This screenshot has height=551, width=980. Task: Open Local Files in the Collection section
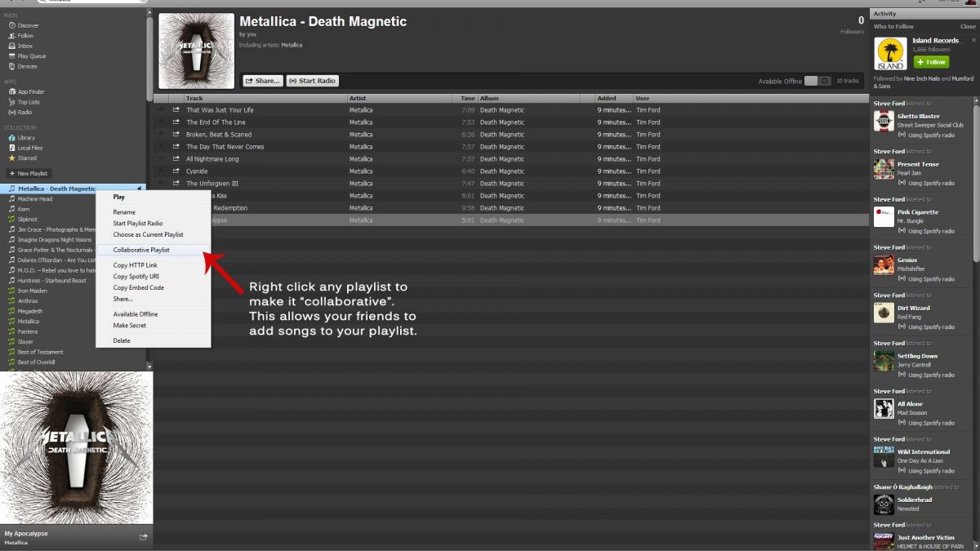click(x=29, y=148)
